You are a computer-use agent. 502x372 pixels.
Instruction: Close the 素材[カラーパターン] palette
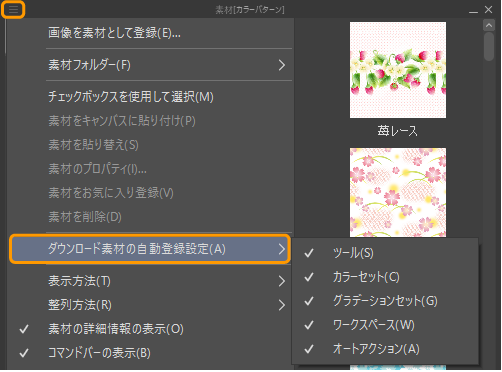tap(489, 10)
